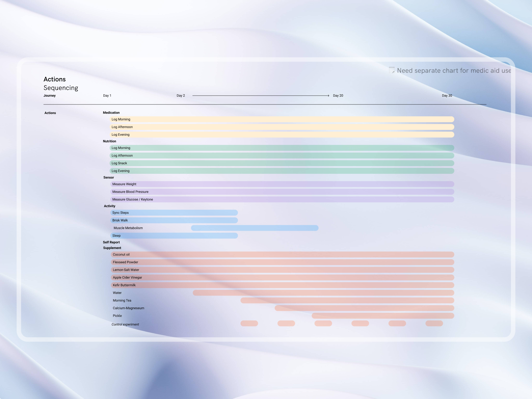532x399 pixels.
Task: Click the Coconut oil bar
Action: click(282, 254)
